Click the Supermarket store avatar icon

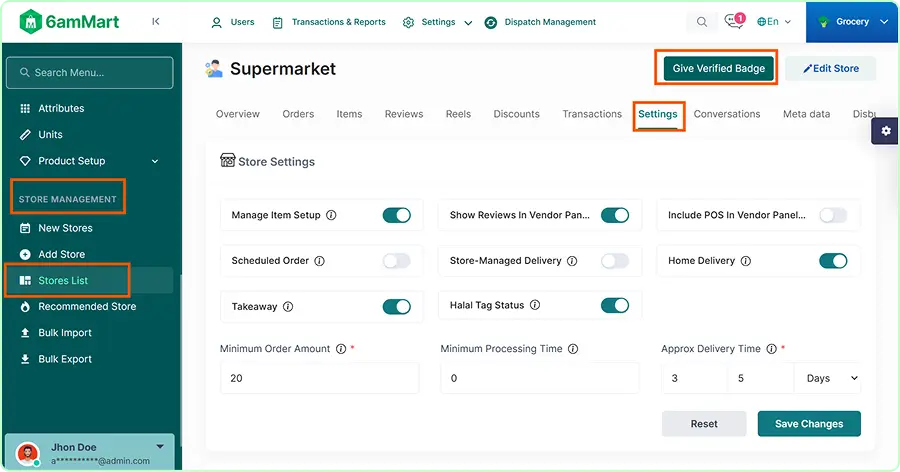[x=214, y=69]
